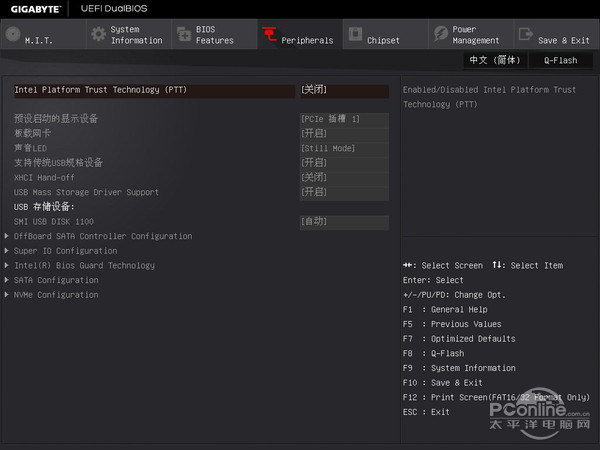Open OffBoard SATA Controller Configuration submenu

pos(103,236)
